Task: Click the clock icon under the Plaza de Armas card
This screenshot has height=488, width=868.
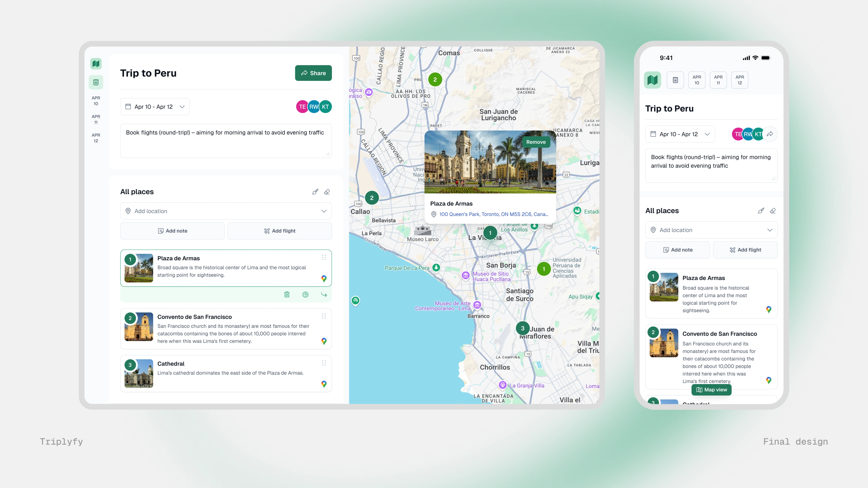Action: (x=305, y=294)
